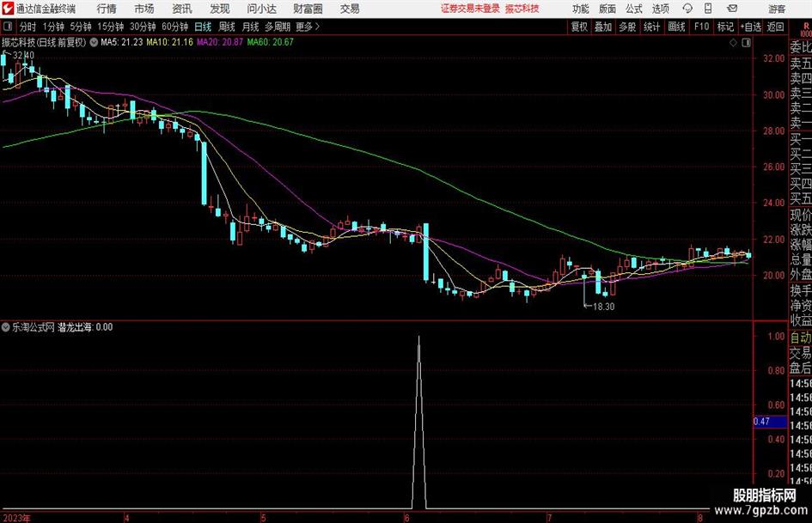Open the 财富圈 menu

click(308, 9)
